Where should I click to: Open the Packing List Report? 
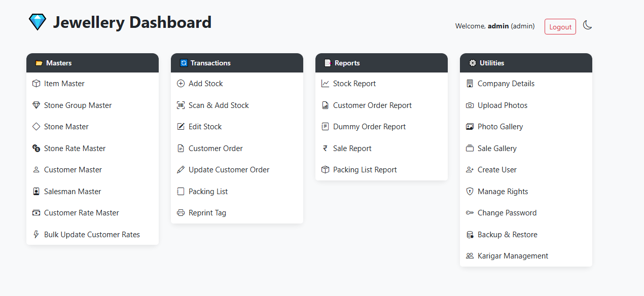coord(364,169)
